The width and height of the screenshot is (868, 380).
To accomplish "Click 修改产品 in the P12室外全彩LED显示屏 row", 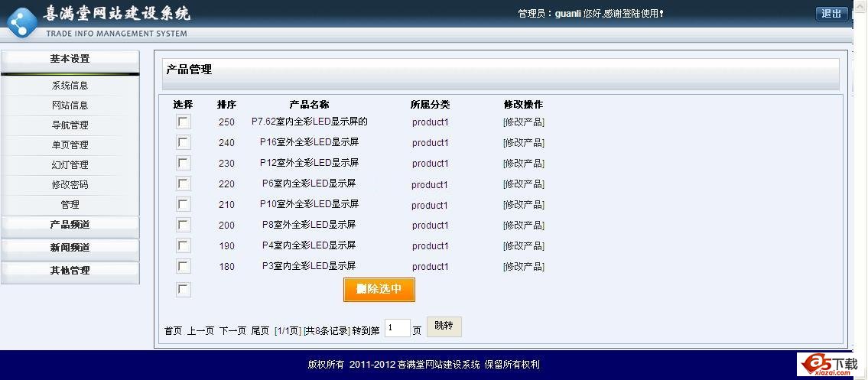I will pos(524,163).
